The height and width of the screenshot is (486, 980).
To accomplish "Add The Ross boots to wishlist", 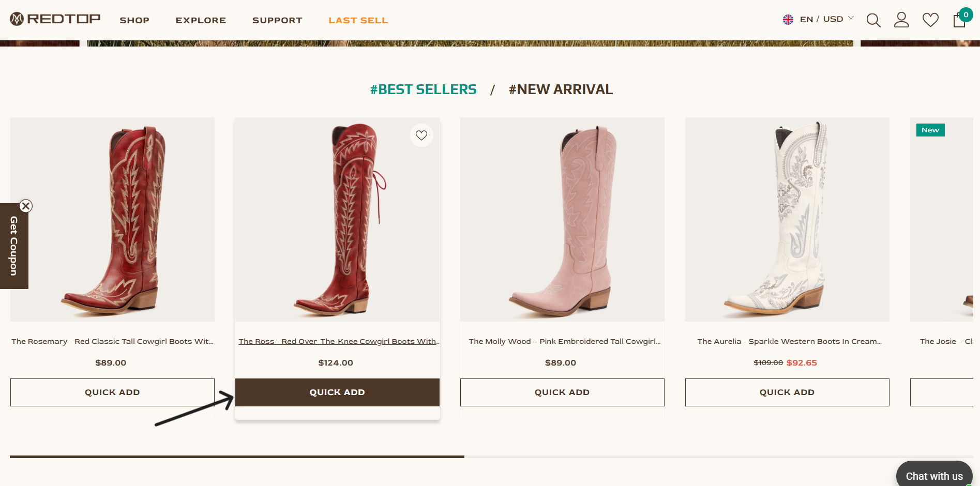I will click(x=421, y=135).
